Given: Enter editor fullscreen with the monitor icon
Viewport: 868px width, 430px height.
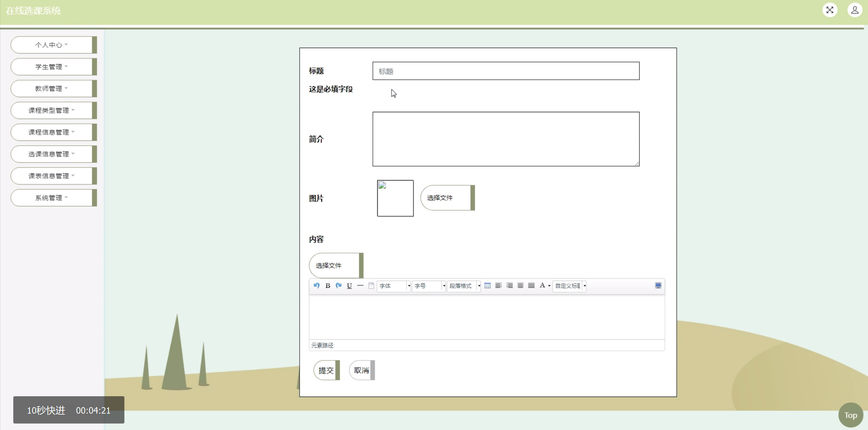Looking at the screenshot, I should [x=658, y=286].
